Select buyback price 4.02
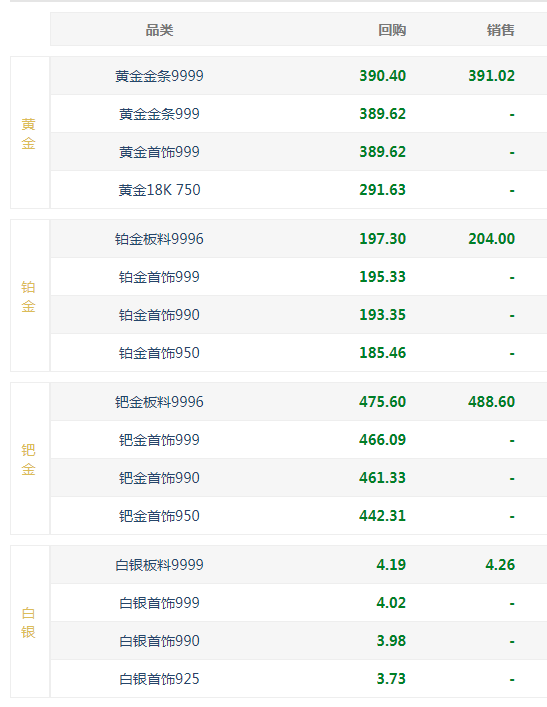 point(391,603)
